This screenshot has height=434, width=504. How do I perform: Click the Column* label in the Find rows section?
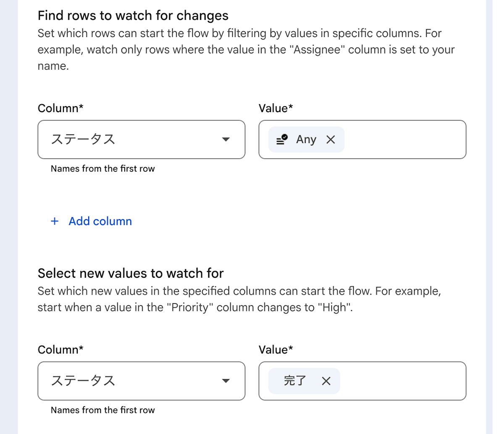coord(60,108)
